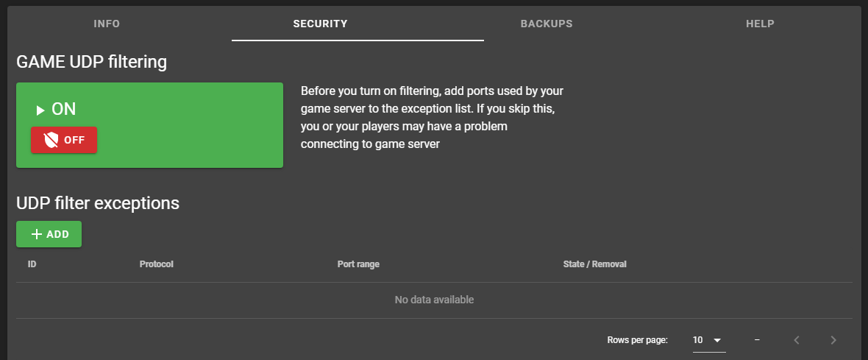868x360 pixels.
Task: Add a new UDP filter exception
Action: coord(49,234)
